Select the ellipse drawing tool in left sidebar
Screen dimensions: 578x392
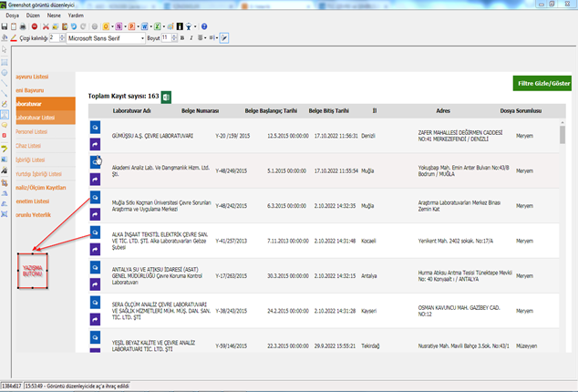pos(5,71)
